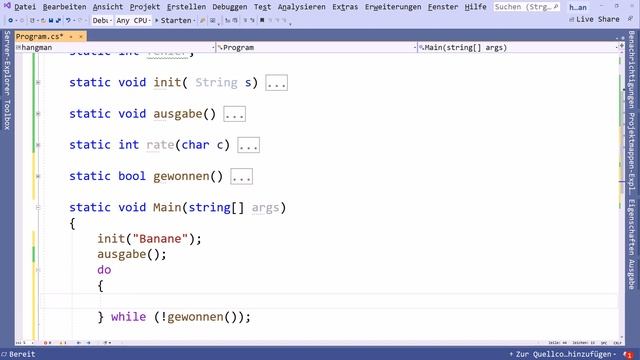
Task: Click the ellipsis box after gewonnen()
Action: coord(241,177)
